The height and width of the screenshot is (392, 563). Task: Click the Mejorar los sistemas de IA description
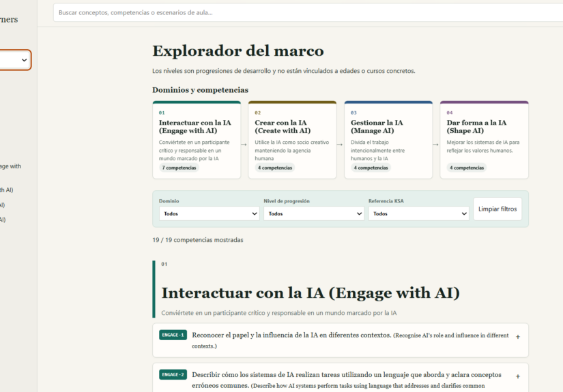pos(483,147)
